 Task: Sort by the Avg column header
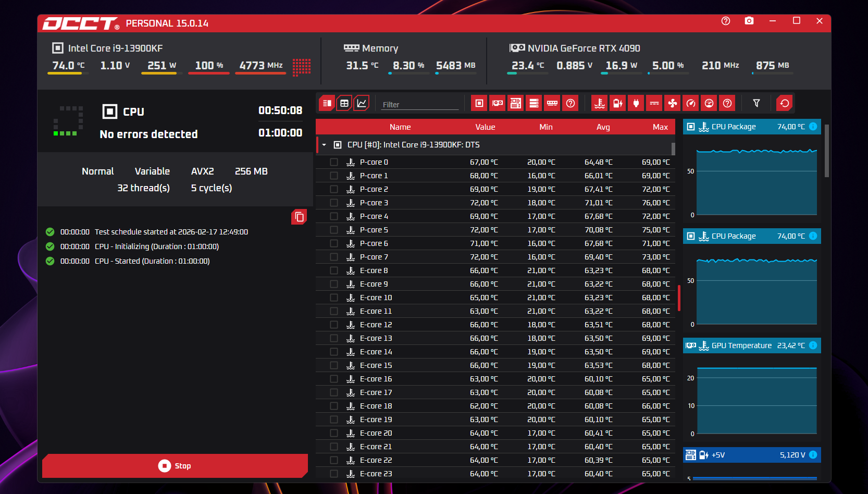(603, 127)
